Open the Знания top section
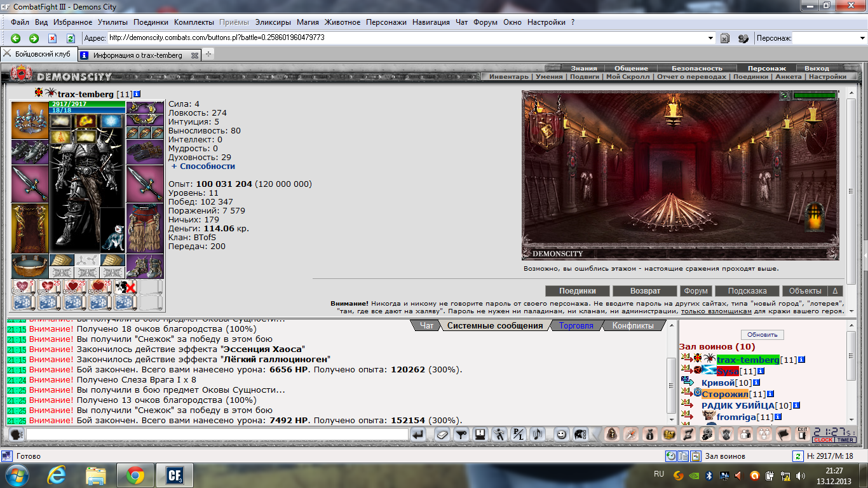 tap(583, 68)
